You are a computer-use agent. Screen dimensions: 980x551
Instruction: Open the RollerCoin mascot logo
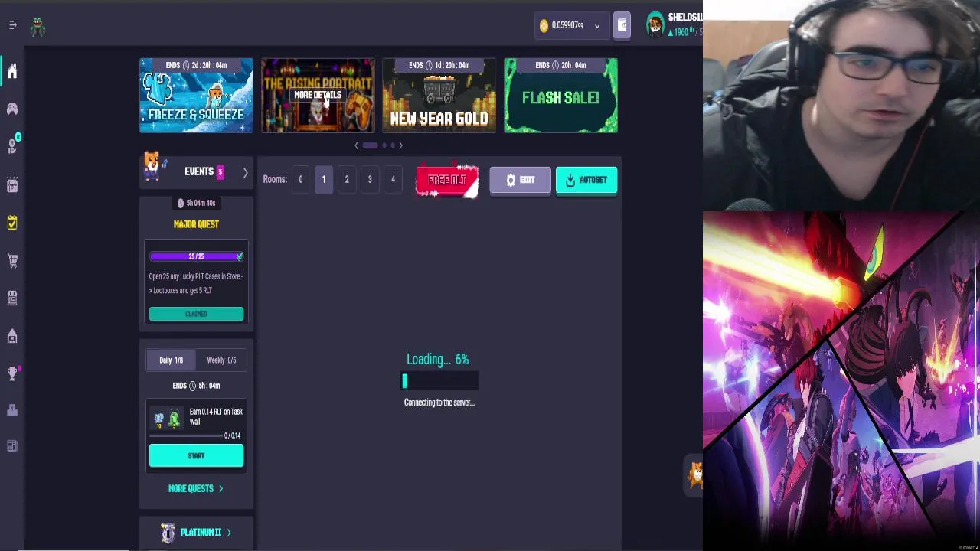(x=38, y=27)
